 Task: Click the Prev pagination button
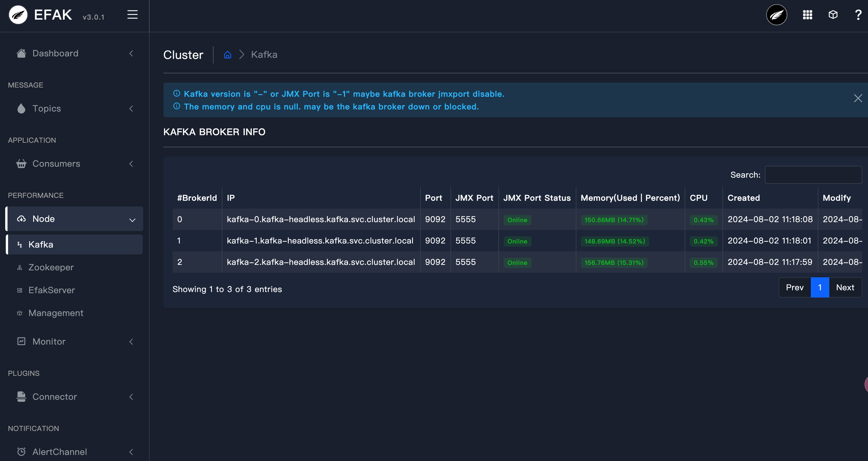tap(795, 287)
